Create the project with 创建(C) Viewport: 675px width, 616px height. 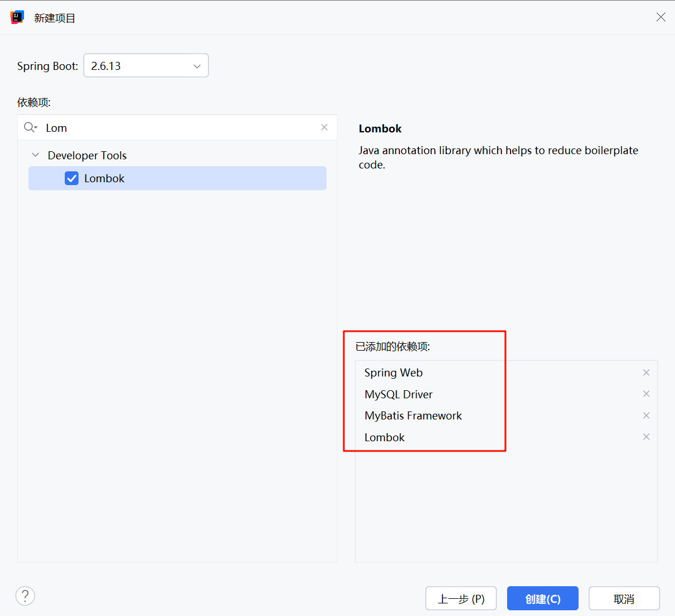(x=543, y=598)
